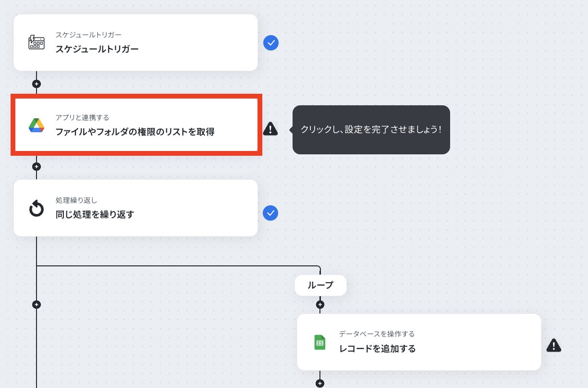Screen dimensions: 588x388
Task: Click the blue checkmark beside 同じ処理を繰り返す
Action: tap(270, 213)
